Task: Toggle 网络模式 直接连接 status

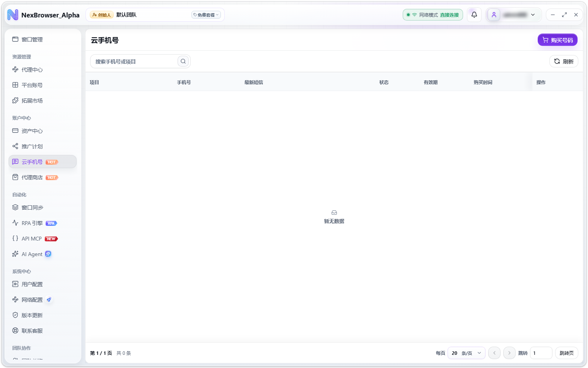Action: [433, 15]
